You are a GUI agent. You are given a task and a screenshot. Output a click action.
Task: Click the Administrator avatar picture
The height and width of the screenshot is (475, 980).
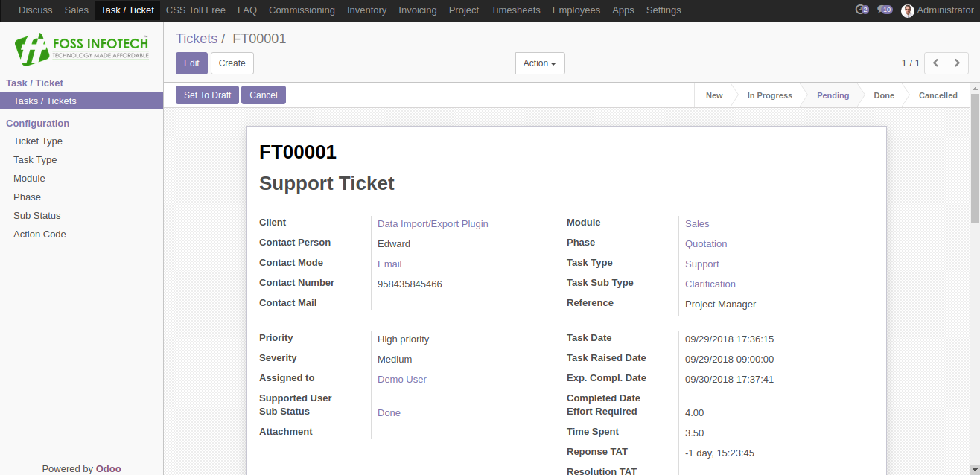click(907, 10)
